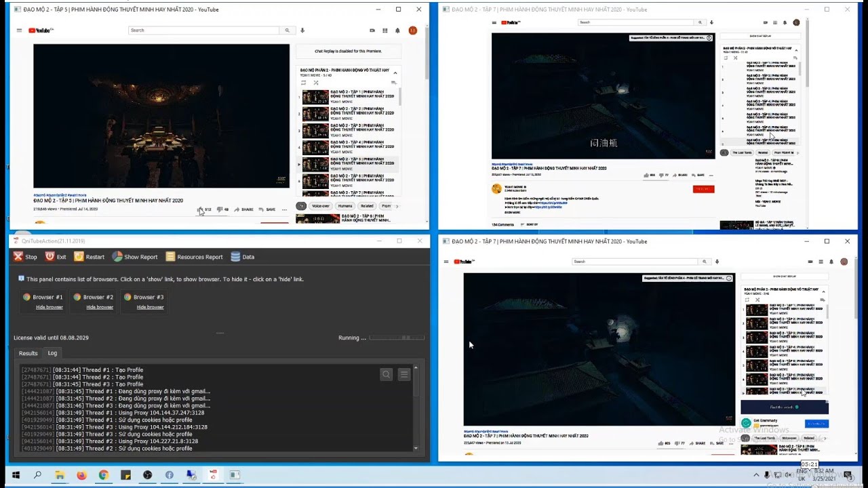Open notifications bell in top-left YouTube window
The image size is (868, 488).
(x=398, y=30)
